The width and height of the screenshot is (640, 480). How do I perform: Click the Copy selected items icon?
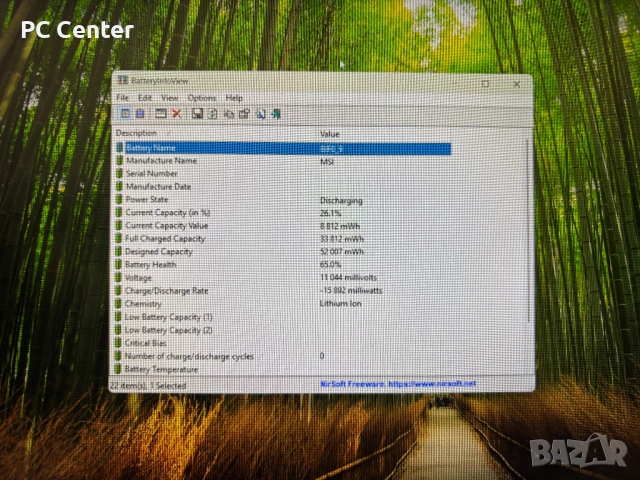click(x=229, y=113)
